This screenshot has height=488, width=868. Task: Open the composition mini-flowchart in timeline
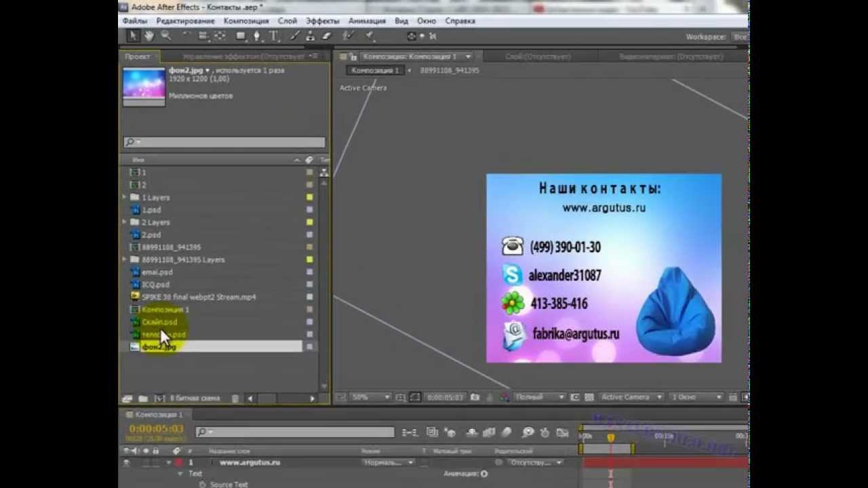(409, 432)
